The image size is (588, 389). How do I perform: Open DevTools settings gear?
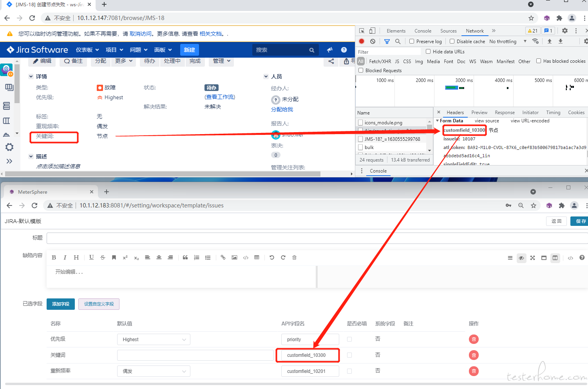[x=565, y=31]
